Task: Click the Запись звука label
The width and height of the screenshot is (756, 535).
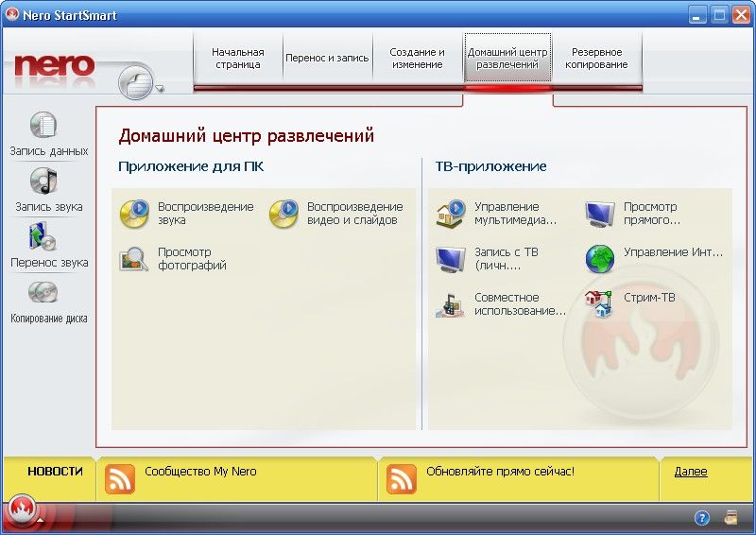Action: click(x=49, y=206)
